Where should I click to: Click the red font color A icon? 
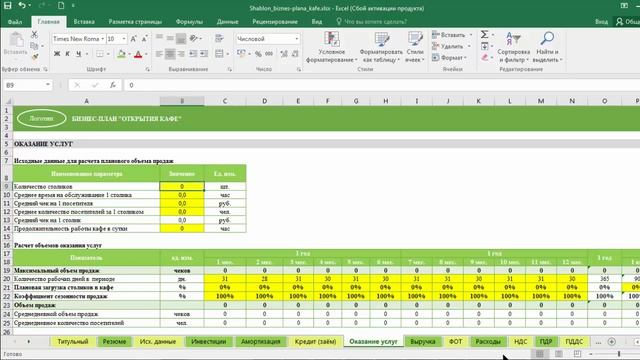click(x=138, y=54)
